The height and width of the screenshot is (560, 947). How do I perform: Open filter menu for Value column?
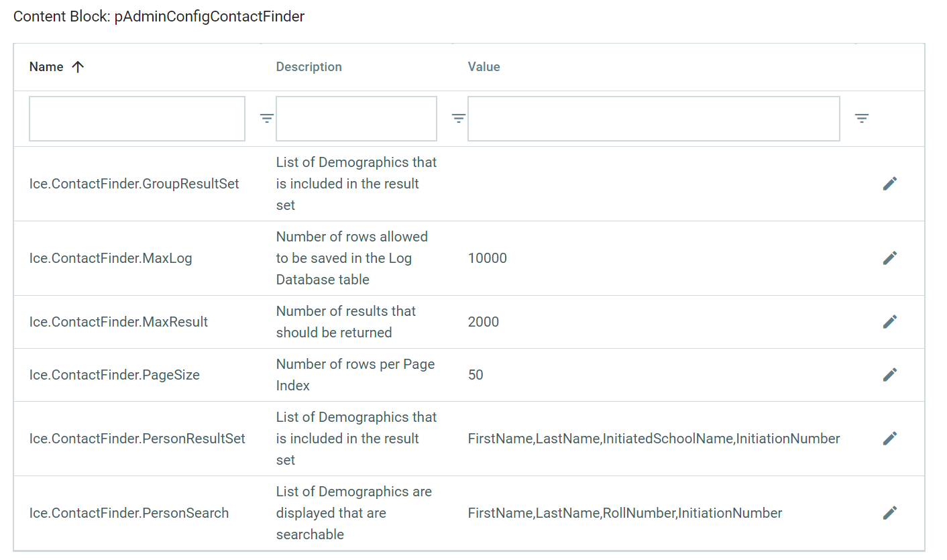(861, 119)
